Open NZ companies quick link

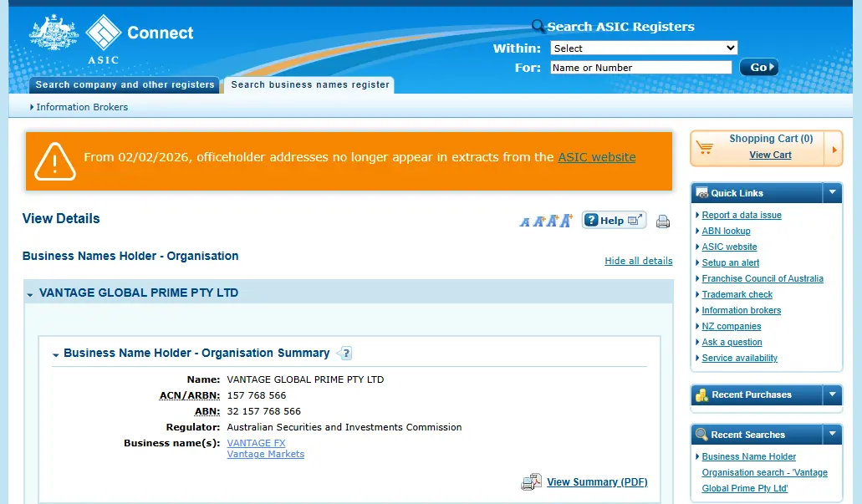(732, 327)
